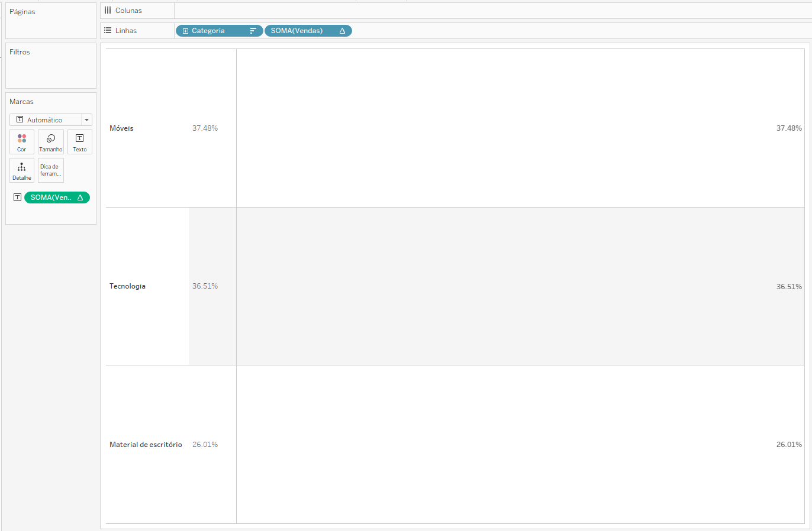
Task: Select the Tecnologia row header
Action: [127, 286]
